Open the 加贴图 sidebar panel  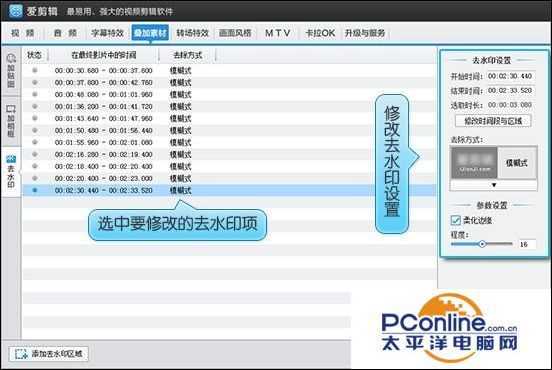(11, 70)
